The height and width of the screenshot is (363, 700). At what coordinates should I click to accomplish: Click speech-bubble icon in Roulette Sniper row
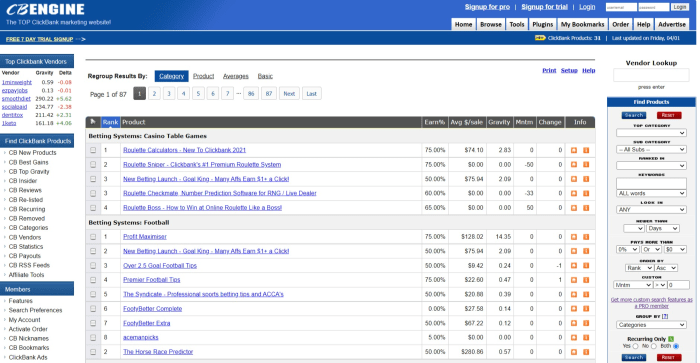574,165
